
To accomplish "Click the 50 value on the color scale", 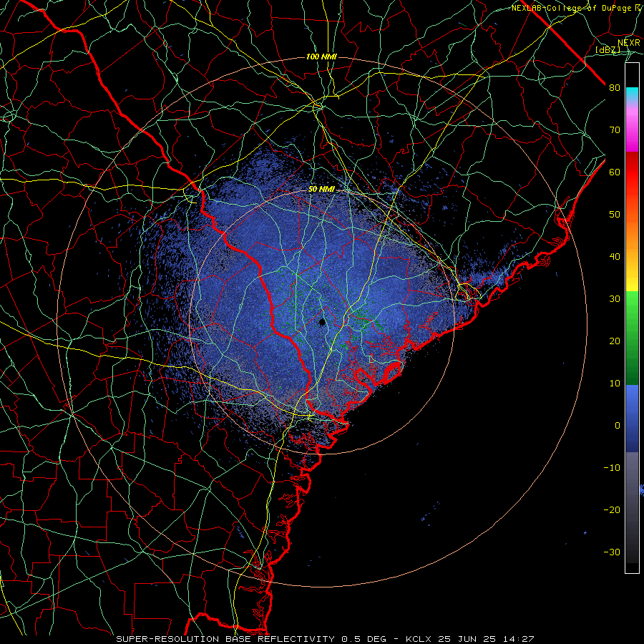I will click(x=615, y=215).
